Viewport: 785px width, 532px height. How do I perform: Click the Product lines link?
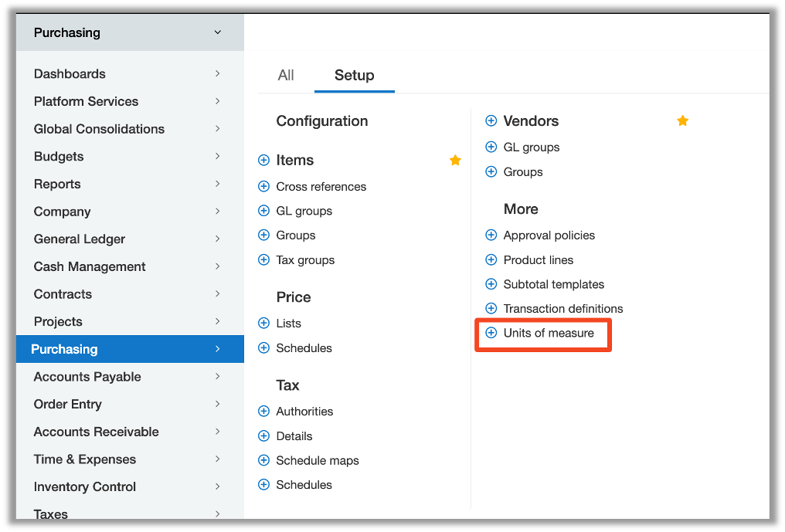[538, 260]
